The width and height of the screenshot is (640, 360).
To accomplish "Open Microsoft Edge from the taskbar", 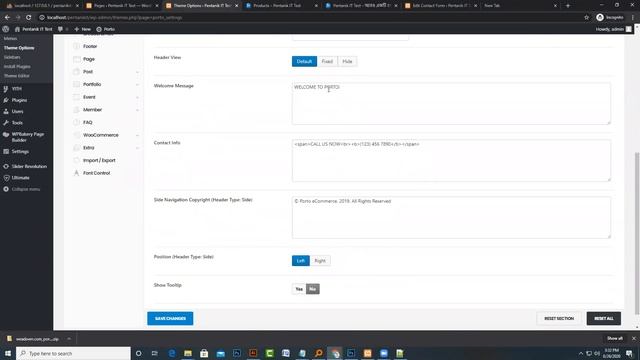I will point(172,353).
